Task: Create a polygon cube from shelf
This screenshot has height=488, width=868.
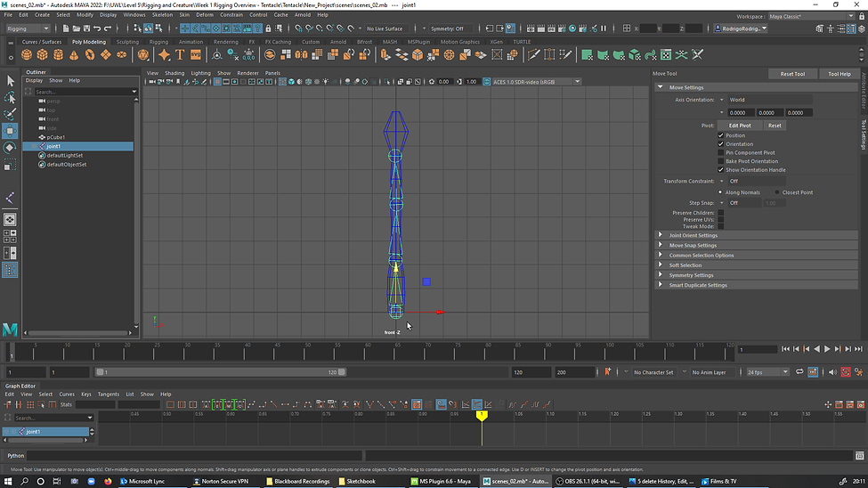Action: click(x=43, y=54)
